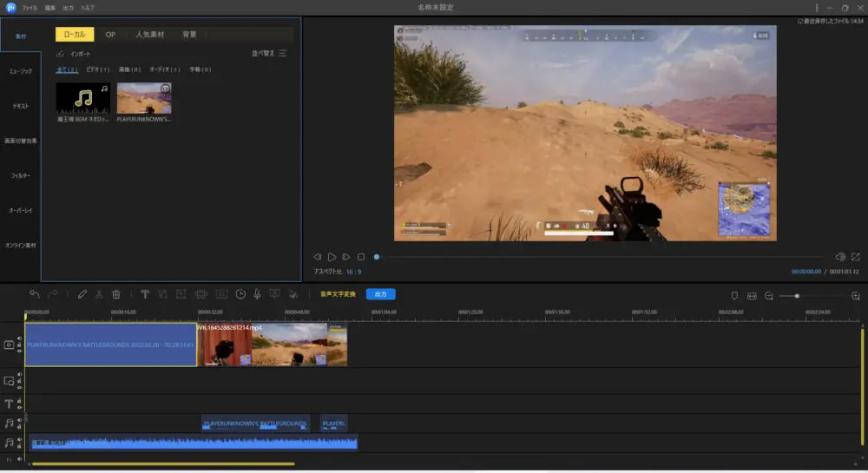Step forward one frame in preview

[346, 257]
